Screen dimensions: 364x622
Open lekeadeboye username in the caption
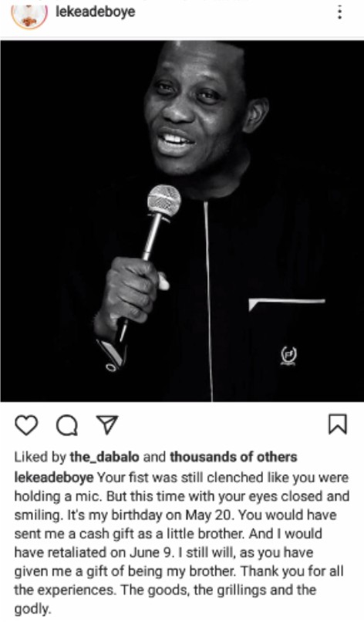[53, 477]
